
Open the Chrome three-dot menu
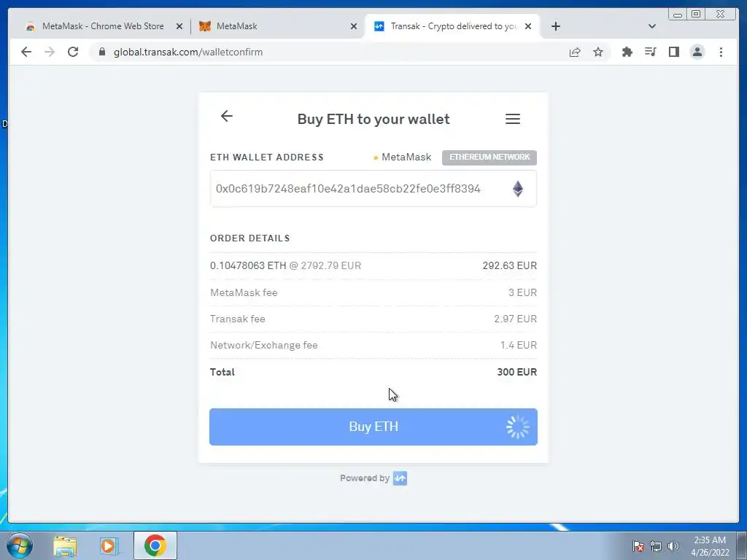pyautogui.click(x=721, y=52)
